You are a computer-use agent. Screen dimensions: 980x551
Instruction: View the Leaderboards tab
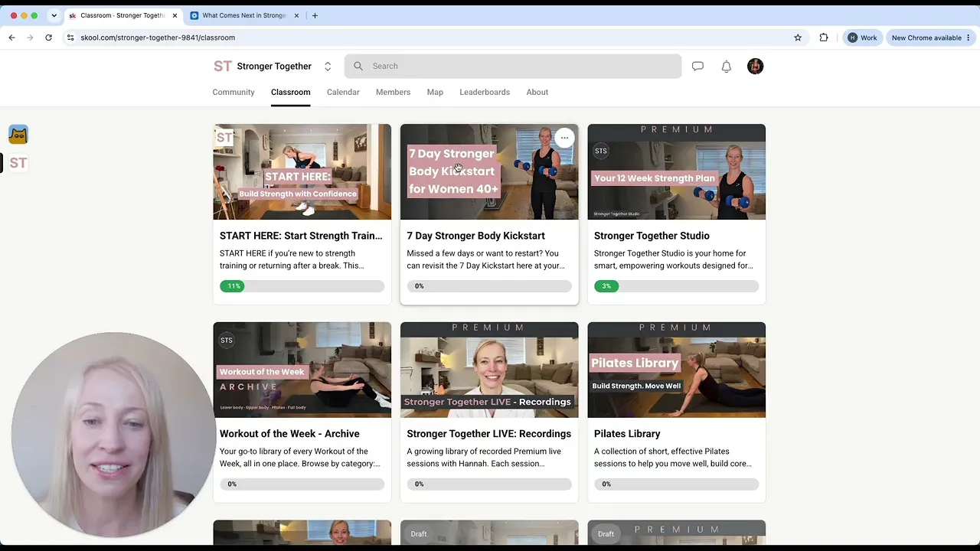click(485, 92)
